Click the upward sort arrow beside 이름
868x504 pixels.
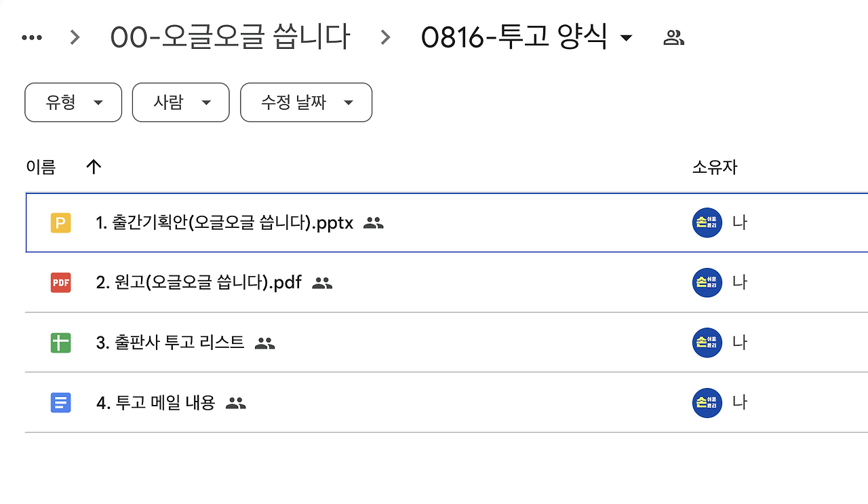point(94,167)
